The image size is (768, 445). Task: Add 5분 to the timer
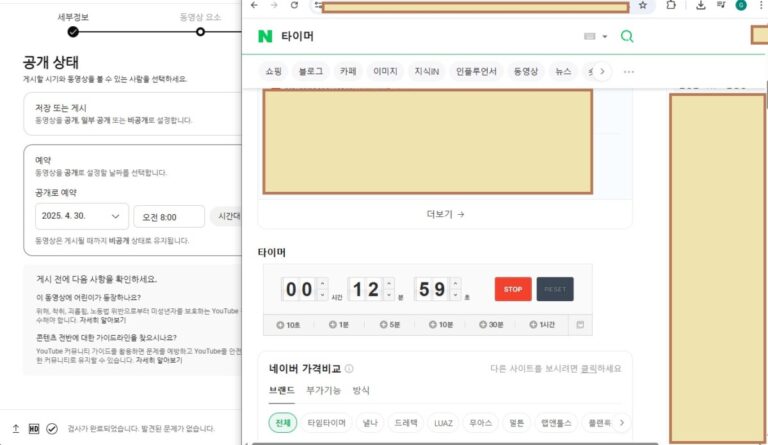click(x=390, y=325)
